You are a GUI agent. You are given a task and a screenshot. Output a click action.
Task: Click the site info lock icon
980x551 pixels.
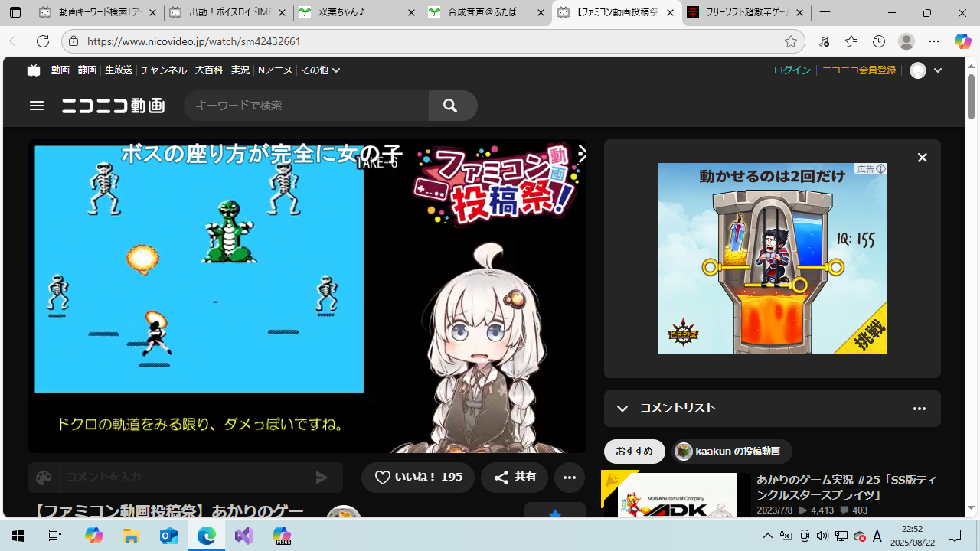pos(73,41)
